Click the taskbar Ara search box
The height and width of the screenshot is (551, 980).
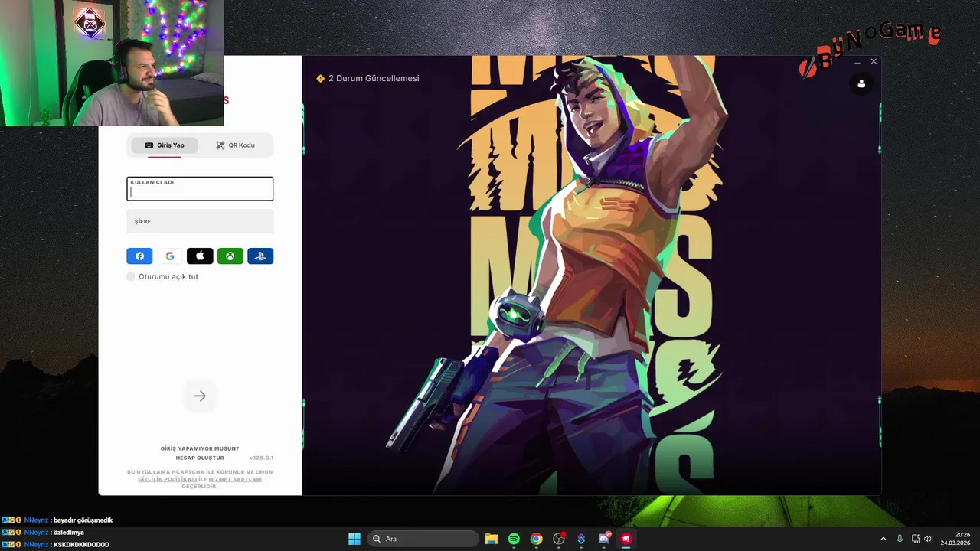point(423,539)
